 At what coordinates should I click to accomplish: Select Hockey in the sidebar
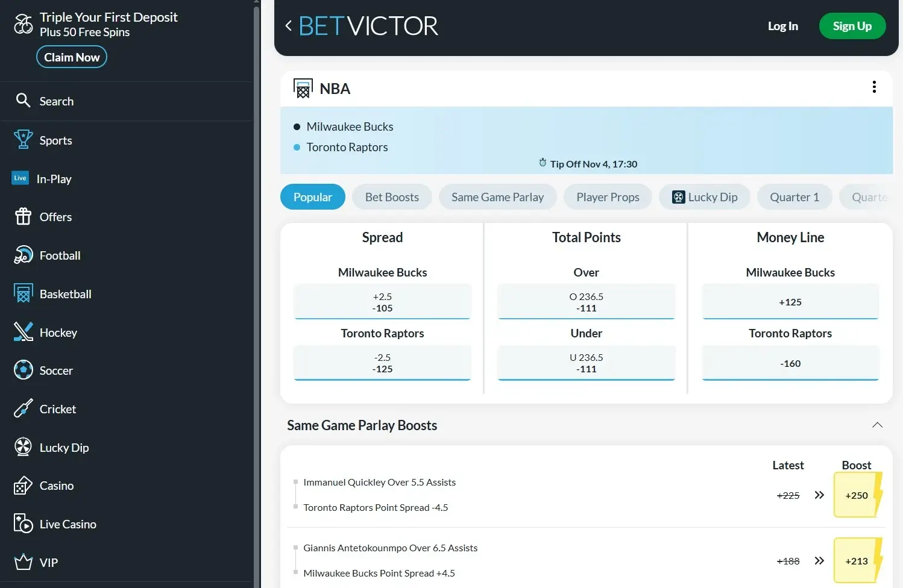coord(58,332)
